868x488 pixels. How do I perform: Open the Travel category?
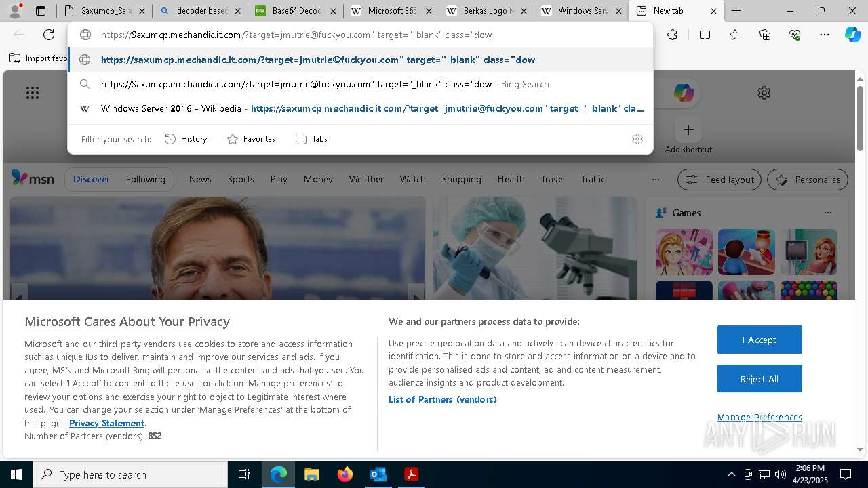click(x=553, y=179)
